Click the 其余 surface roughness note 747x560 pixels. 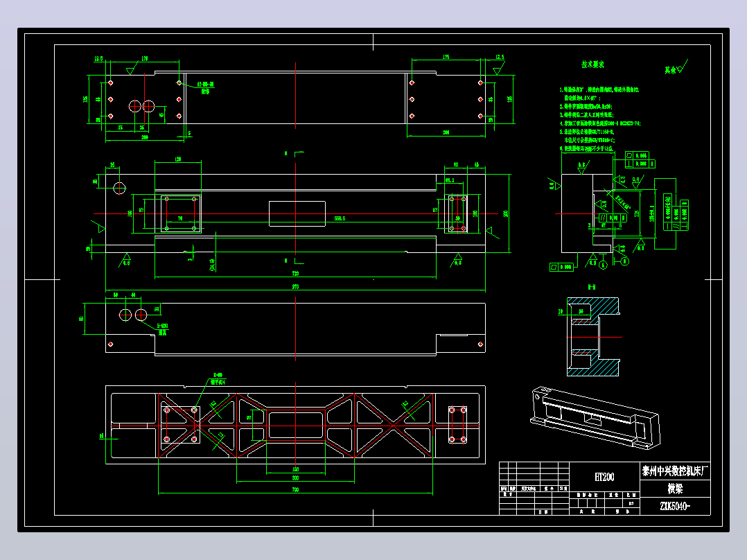click(676, 67)
